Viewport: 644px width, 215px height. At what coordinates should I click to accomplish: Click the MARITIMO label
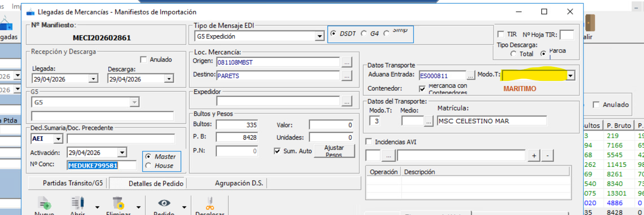(520, 89)
